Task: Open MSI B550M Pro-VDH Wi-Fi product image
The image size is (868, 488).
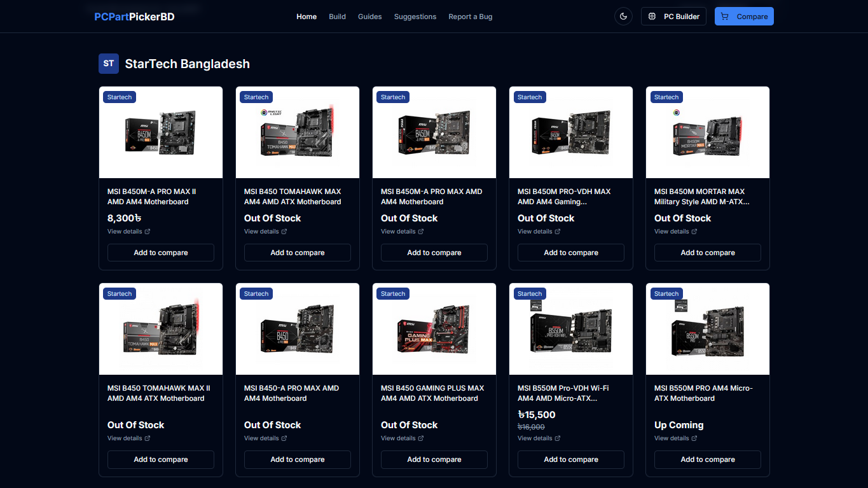Action: pos(571,329)
